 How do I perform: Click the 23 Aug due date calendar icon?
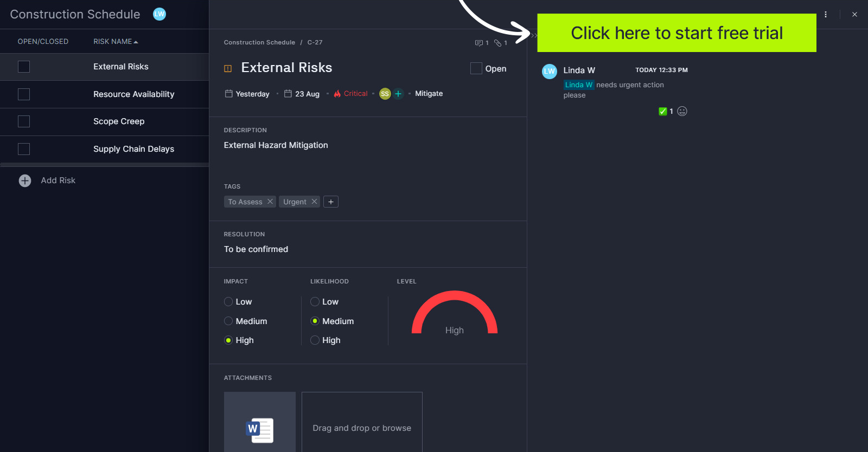(x=288, y=94)
